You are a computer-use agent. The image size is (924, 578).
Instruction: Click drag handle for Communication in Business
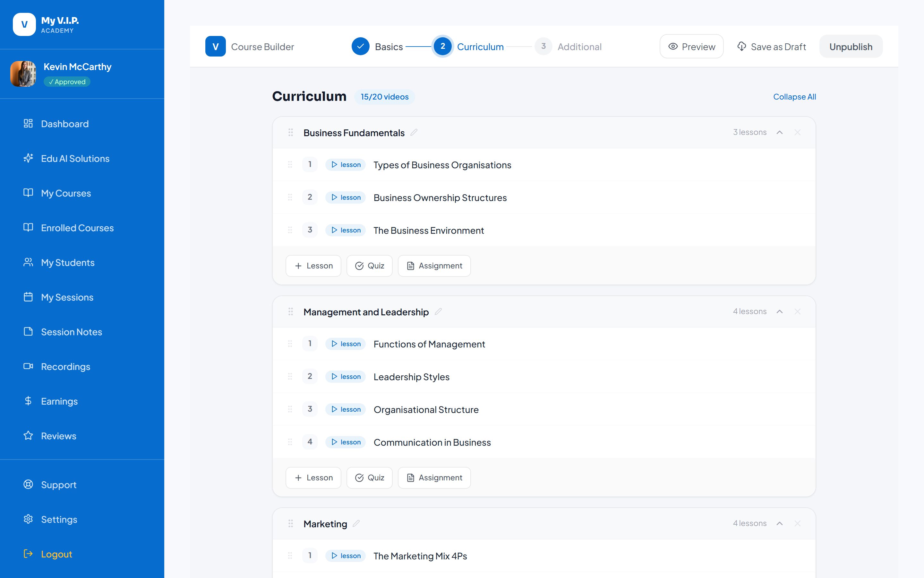(x=290, y=442)
